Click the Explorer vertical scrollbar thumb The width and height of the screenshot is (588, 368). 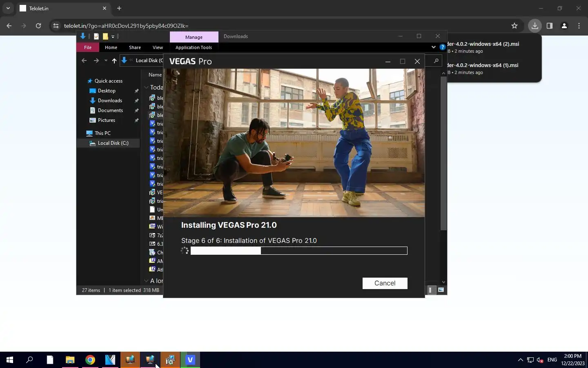[443, 153]
